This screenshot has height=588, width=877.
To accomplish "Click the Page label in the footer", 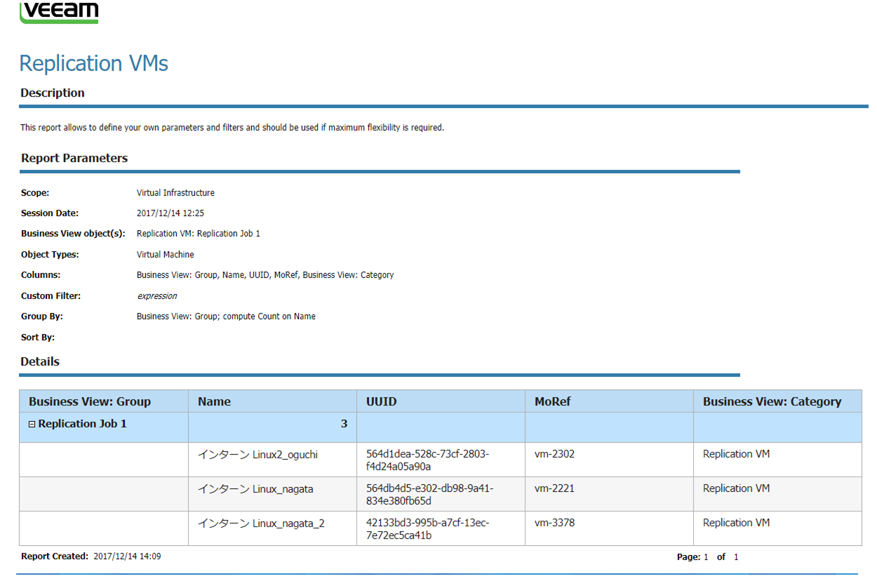I will tap(688, 557).
